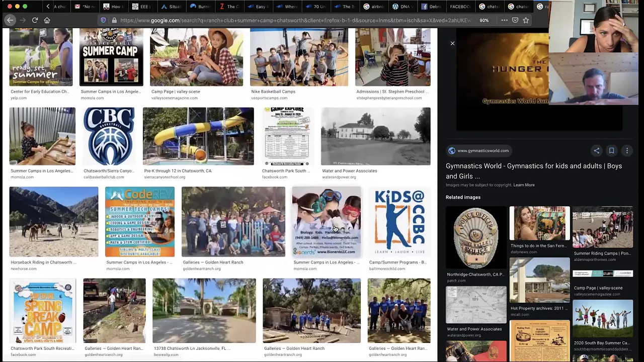This screenshot has height=362, width=644.
Task: Save the Gymnastics World image with the bookmark icon
Action: point(611,150)
